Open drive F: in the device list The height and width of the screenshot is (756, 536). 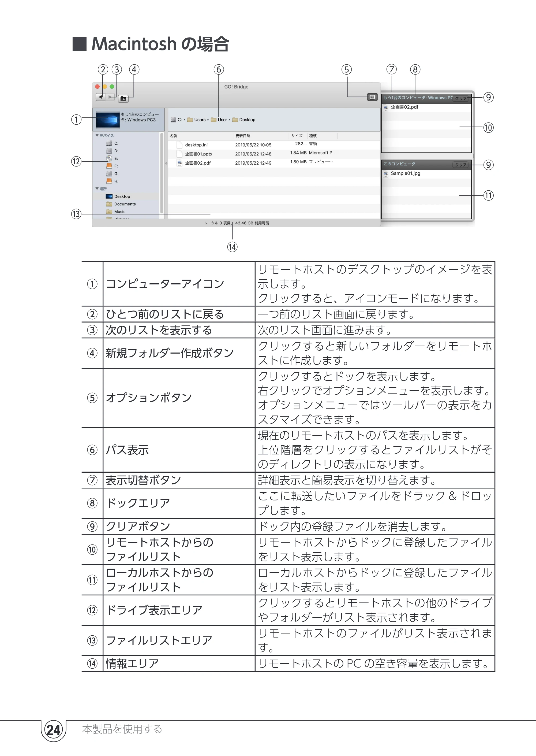point(112,166)
